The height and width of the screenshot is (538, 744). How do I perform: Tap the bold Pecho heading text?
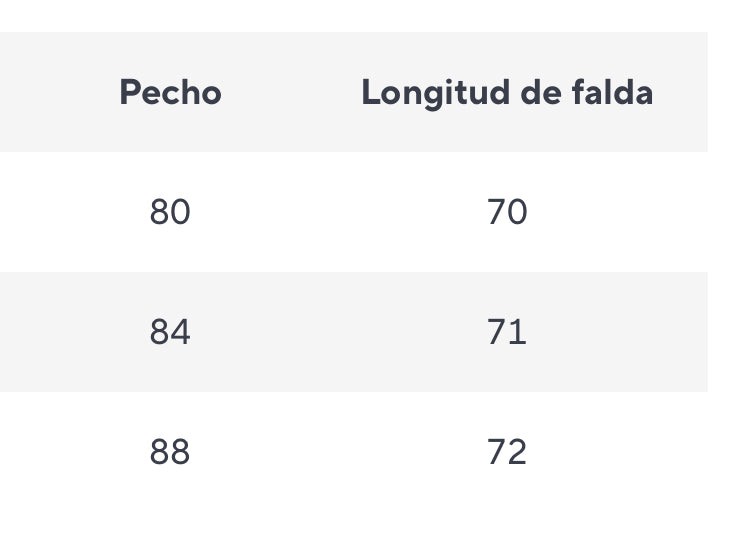170,93
